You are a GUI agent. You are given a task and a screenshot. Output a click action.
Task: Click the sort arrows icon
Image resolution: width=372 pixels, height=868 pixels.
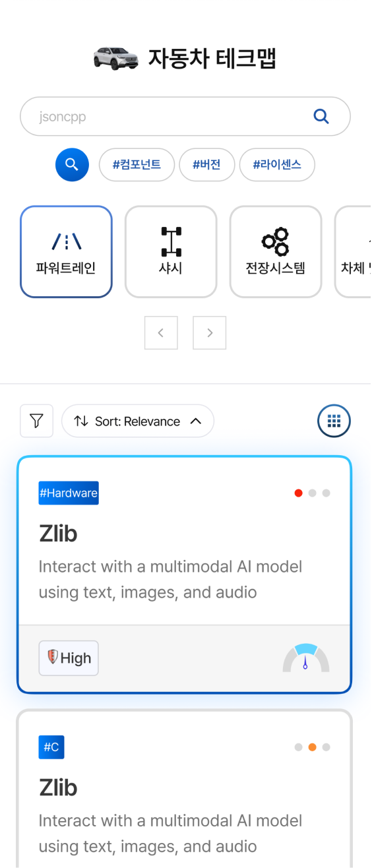coord(81,421)
